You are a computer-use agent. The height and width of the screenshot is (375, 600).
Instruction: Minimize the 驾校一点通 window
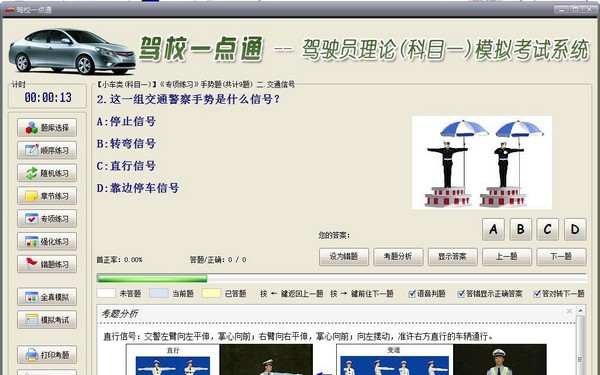pos(561,9)
